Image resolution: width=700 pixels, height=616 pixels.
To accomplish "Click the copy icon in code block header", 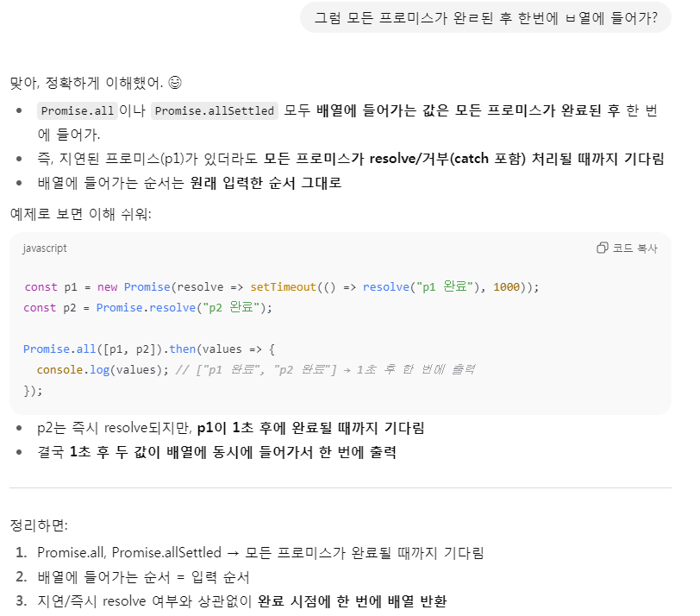I will pos(602,248).
